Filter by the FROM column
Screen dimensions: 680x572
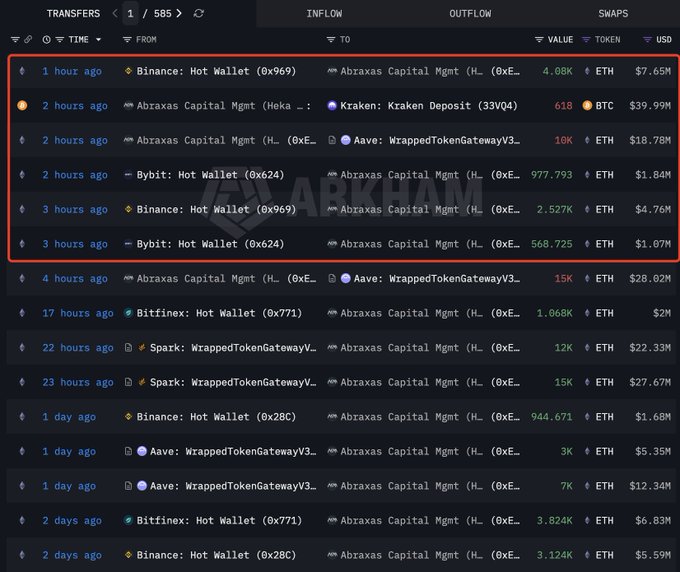(127, 39)
